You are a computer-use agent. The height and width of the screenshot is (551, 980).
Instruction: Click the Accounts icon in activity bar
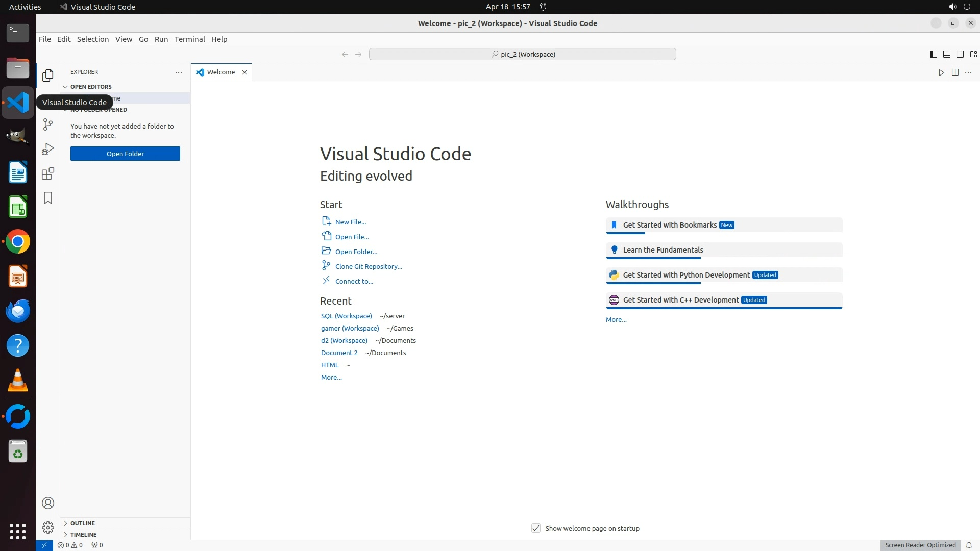(48, 503)
